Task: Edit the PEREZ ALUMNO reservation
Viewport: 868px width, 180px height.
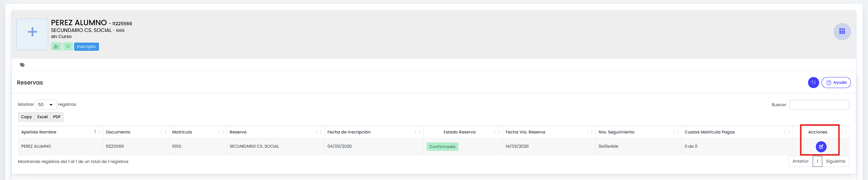Action: pyautogui.click(x=821, y=147)
